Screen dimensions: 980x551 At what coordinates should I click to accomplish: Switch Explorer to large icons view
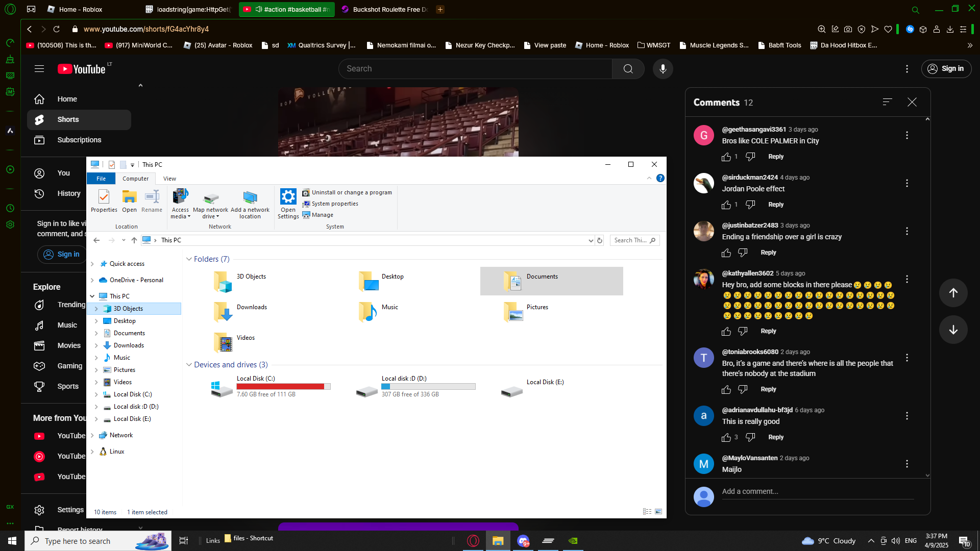coord(658,512)
